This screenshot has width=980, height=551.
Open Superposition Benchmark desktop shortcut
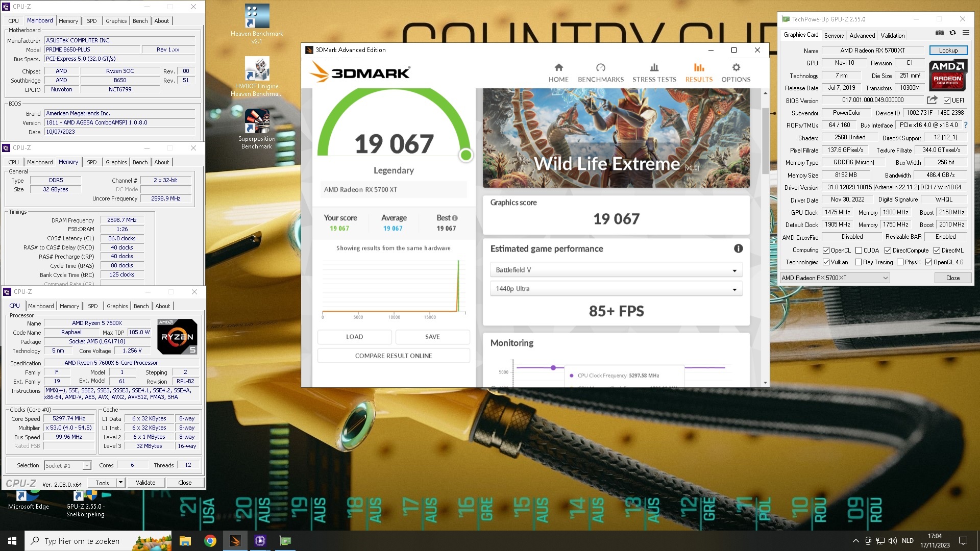(x=257, y=129)
